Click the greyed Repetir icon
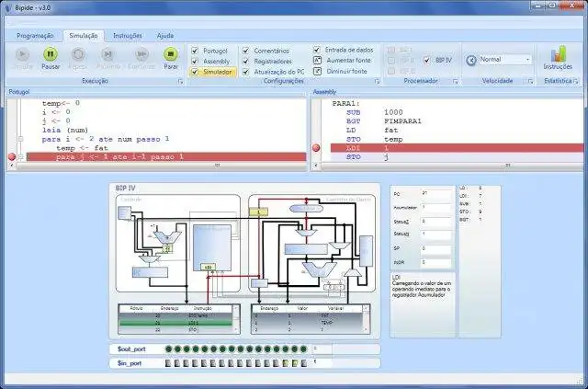 pyautogui.click(x=78, y=55)
